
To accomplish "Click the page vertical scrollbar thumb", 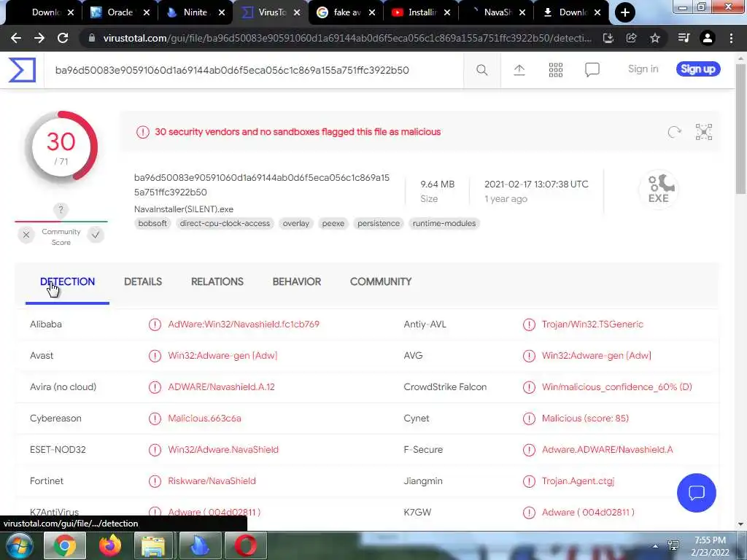I will pos(741,128).
